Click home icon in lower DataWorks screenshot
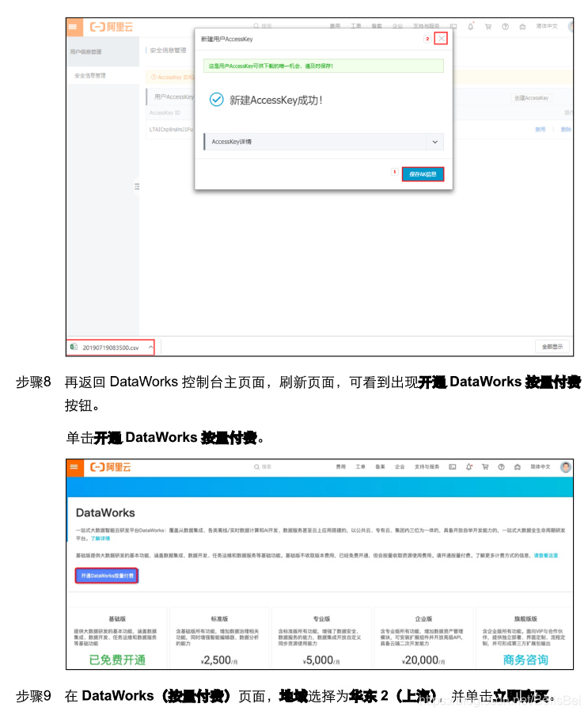This screenshot has height=715, width=588. [518, 467]
